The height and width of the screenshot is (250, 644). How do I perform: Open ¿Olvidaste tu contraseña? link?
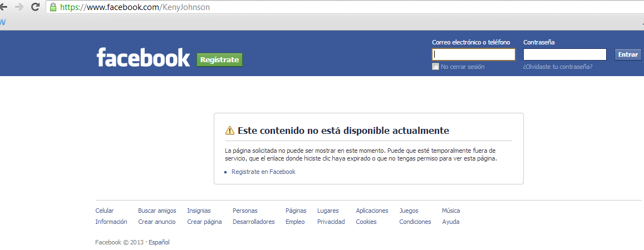(558, 67)
